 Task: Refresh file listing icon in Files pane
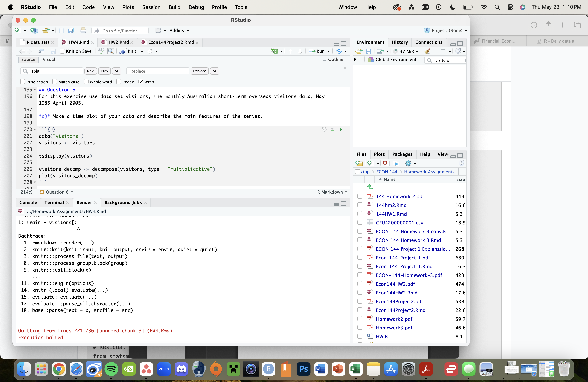pyautogui.click(x=461, y=163)
